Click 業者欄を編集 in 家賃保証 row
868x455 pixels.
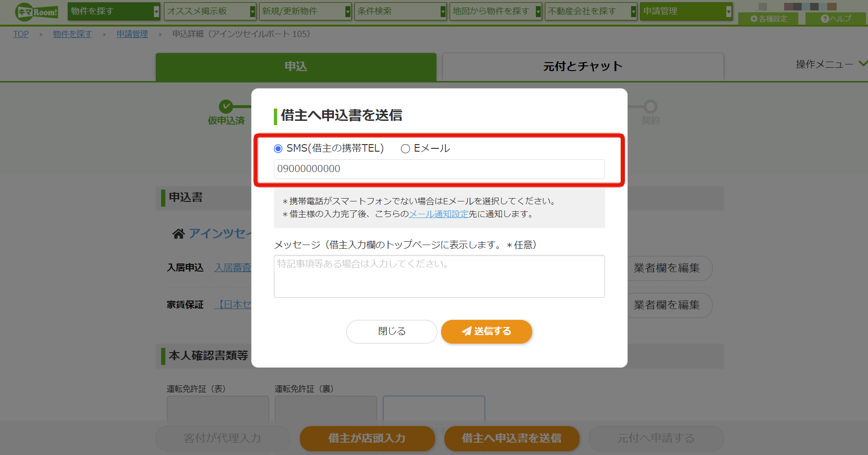[x=669, y=305]
